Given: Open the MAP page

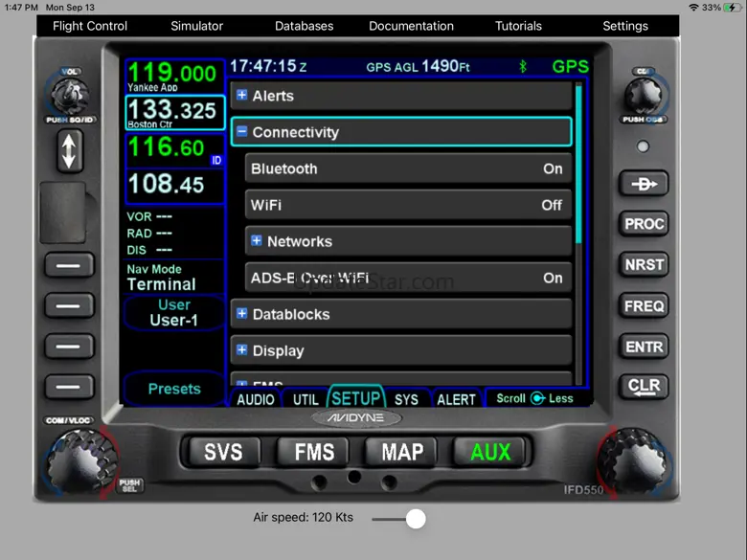Looking at the screenshot, I should (x=402, y=452).
